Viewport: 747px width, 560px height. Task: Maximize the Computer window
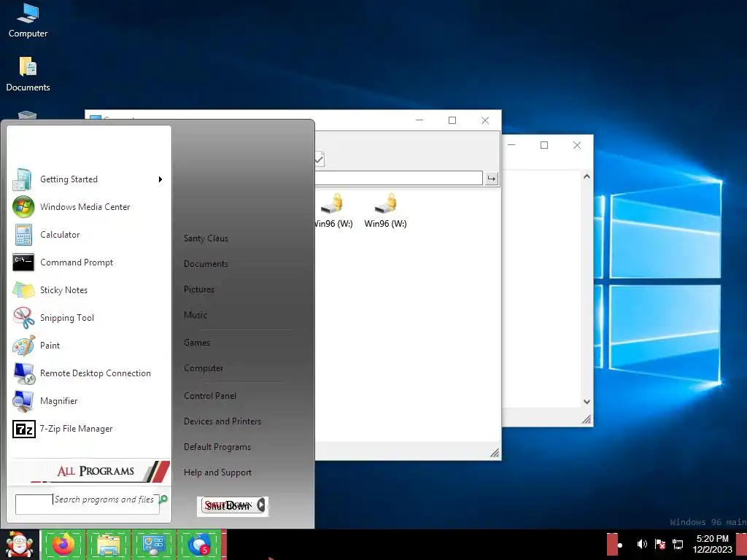[x=452, y=120]
